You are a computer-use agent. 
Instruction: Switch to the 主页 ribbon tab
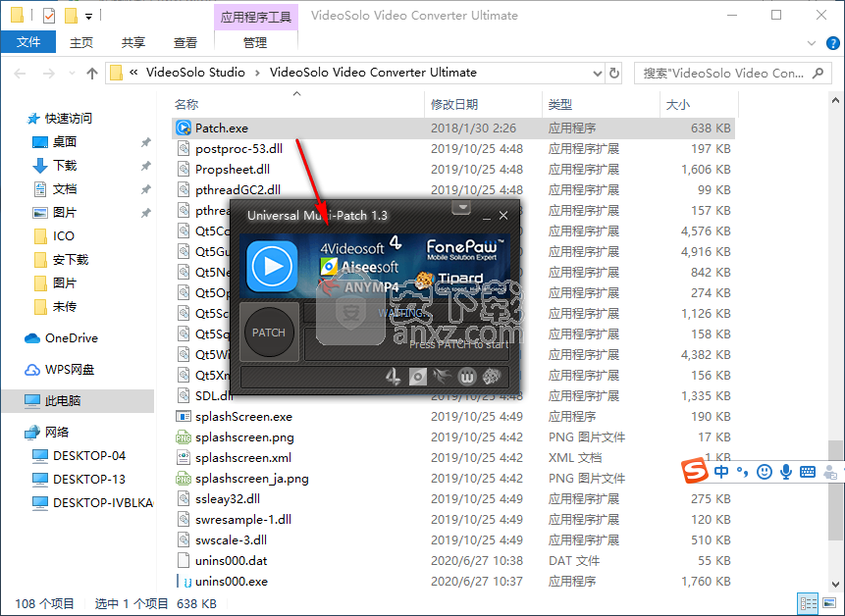coord(81,42)
